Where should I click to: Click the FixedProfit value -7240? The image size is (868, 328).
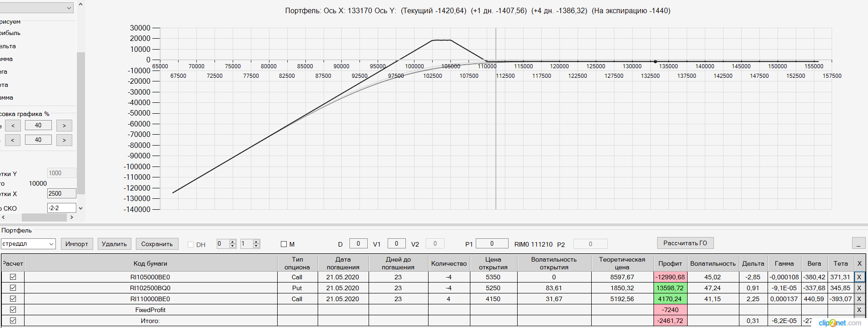(670, 310)
